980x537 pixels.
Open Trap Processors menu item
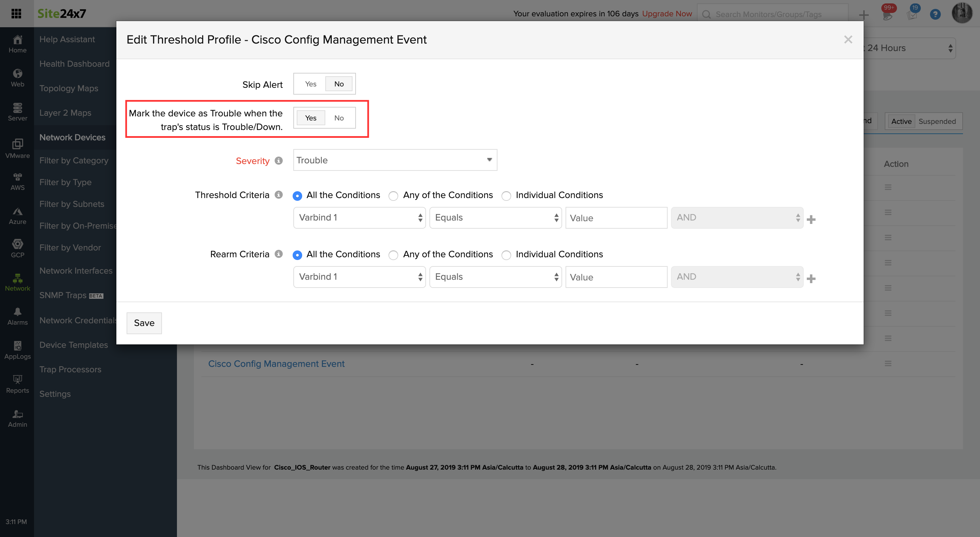(70, 369)
